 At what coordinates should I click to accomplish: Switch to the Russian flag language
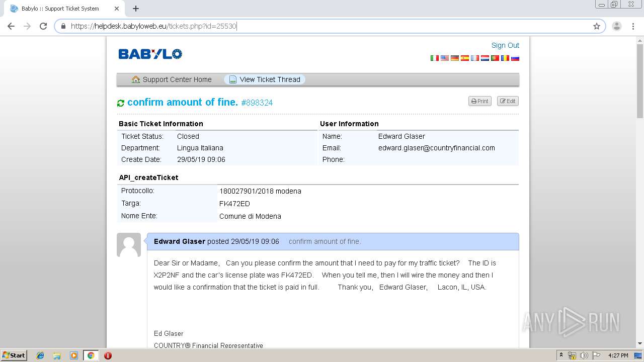point(515,58)
